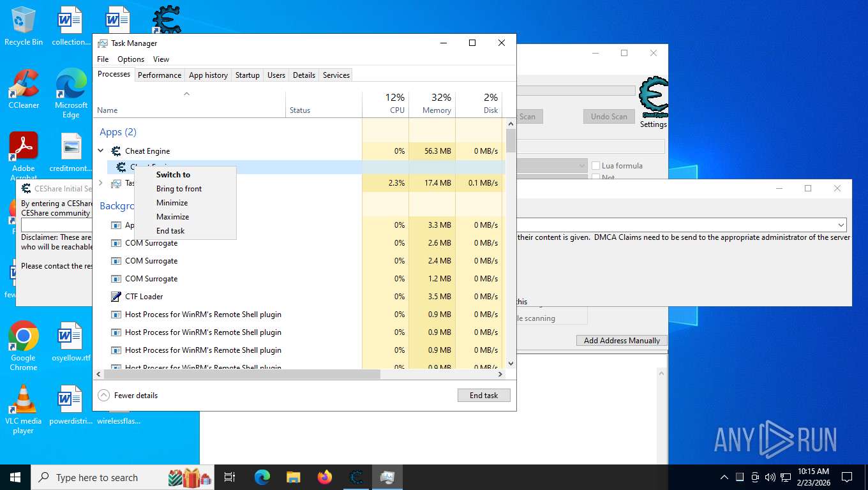Image resolution: width=868 pixels, height=490 pixels.
Task: Switch to the Details tab
Action: tap(304, 75)
